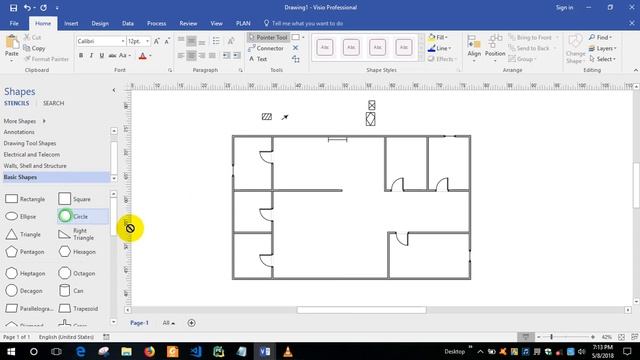Image resolution: width=640 pixels, height=360 pixels.
Task: Click the Rectangle shape in Basic Shapes
Action: (x=25, y=199)
